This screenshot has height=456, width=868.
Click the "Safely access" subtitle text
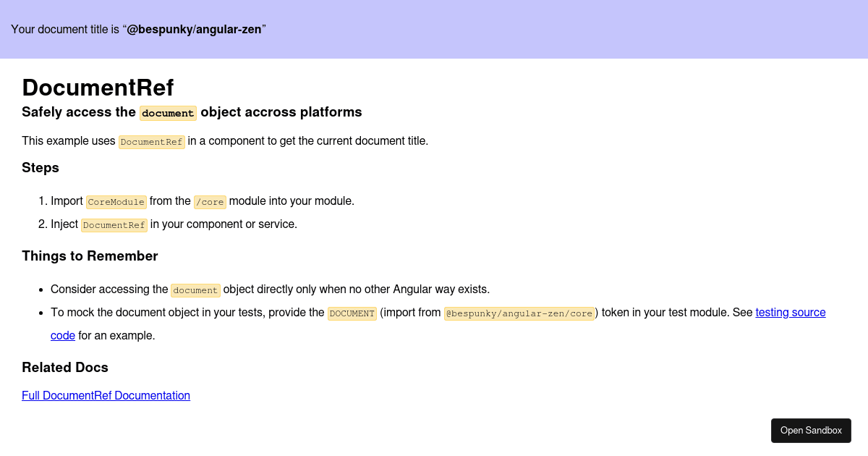[80, 111]
